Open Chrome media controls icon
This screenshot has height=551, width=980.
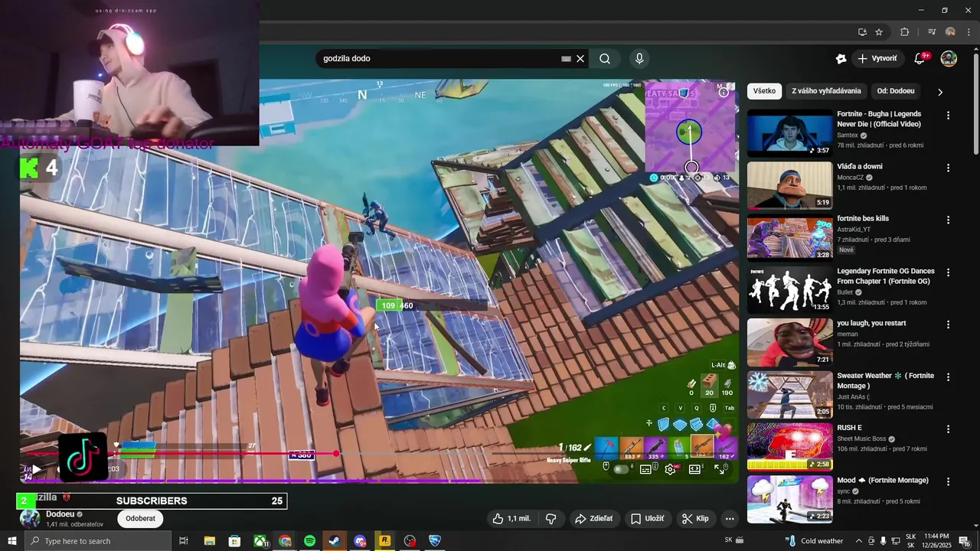pyautogui.click(x=932, y=32)
